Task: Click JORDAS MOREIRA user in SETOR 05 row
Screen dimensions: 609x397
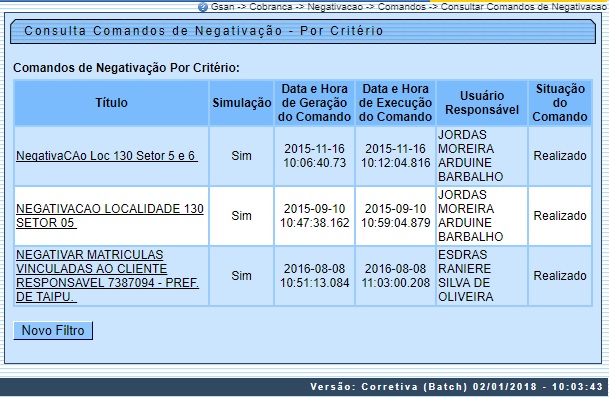Action: tap(471, 216)
